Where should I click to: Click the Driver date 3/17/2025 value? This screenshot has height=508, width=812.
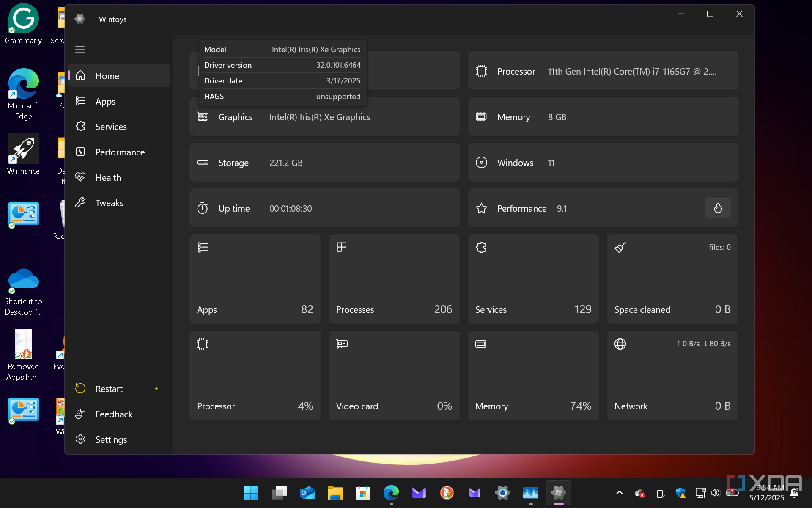tap(343, 81)
